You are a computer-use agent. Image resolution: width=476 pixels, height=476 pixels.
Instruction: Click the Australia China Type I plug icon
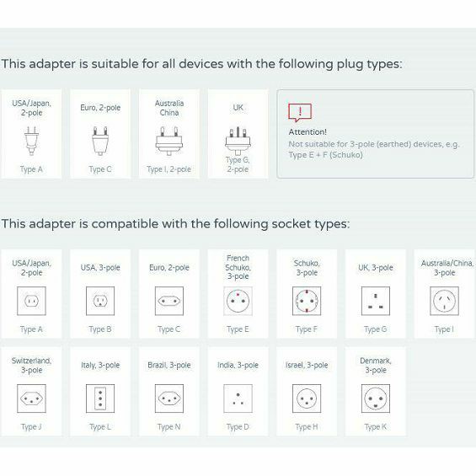(169, 142)
